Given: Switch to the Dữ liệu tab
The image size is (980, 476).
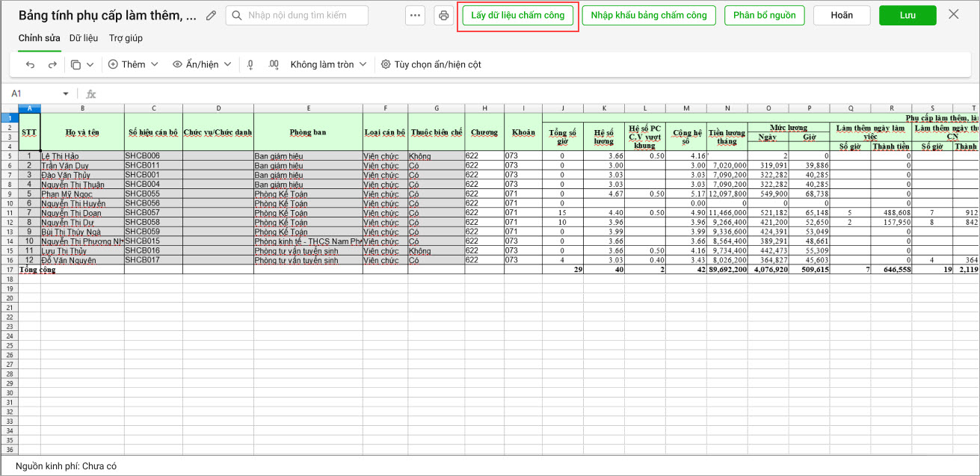Looking at the screenshot, I should pyautogui.click(x=84, y=38).
